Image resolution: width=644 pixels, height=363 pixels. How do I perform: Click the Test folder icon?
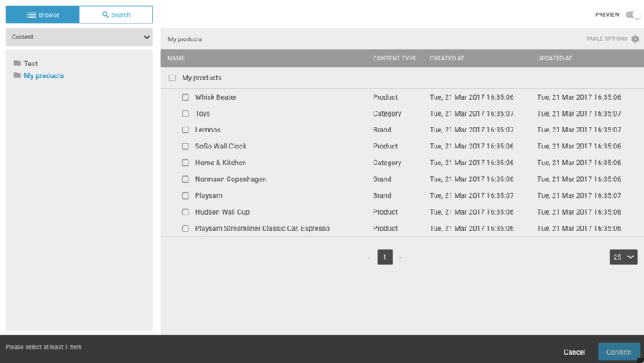coord(17,64)
